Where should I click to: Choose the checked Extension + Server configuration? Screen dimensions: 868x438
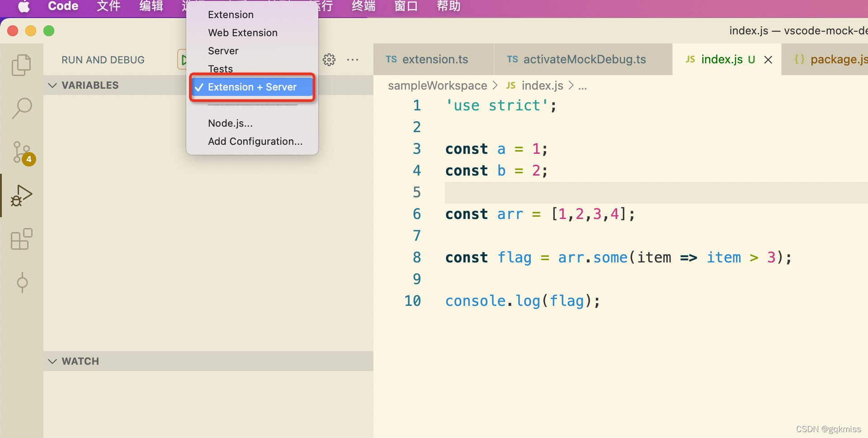coord(252,87)
